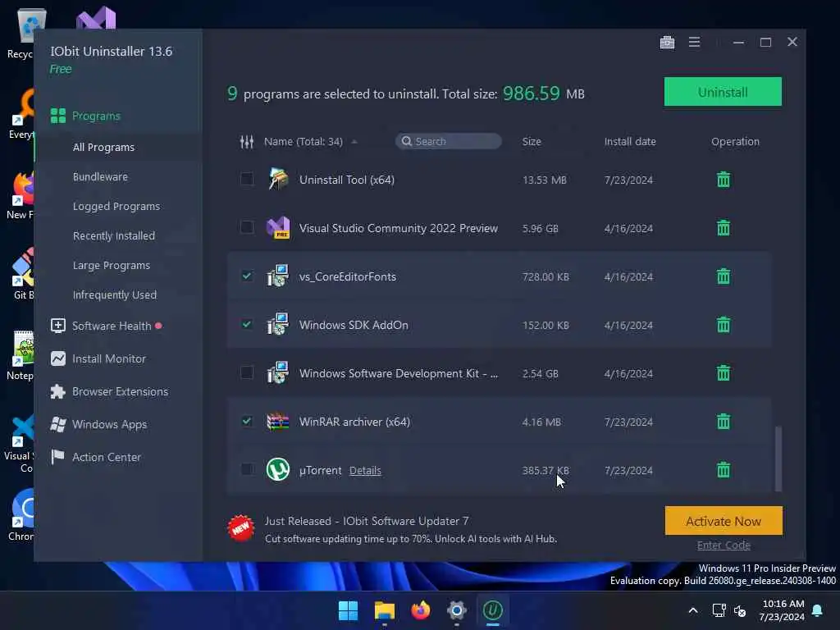
Task: Click the Visual Studio Community program icon
Action: pyautogui.click(x=278, y=228)
